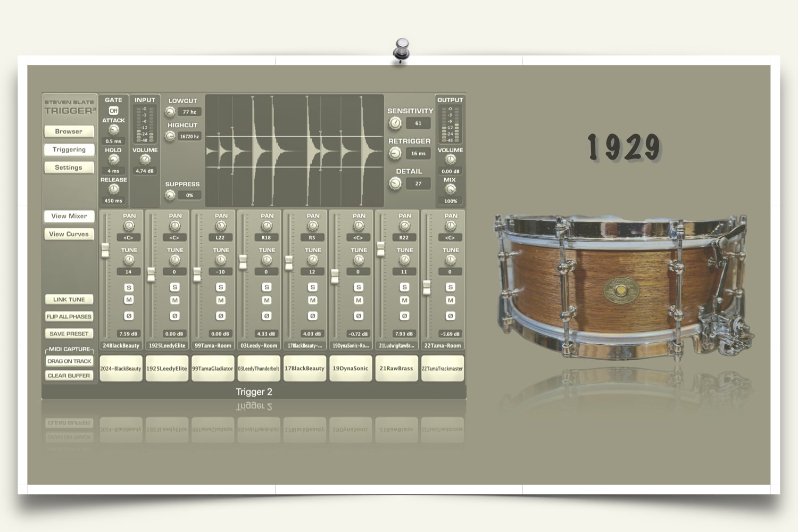The width and height of the screenshot is (798, 532).
Task: Solo the 03Leedy-Room channel
Action: click(x=267, y=287)
